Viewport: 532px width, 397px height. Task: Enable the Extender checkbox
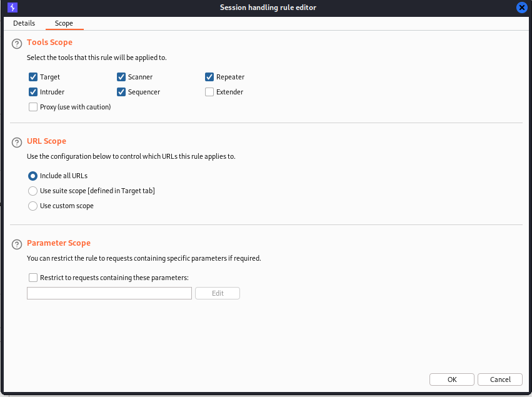pyautogui.click(x=209, y=92)
